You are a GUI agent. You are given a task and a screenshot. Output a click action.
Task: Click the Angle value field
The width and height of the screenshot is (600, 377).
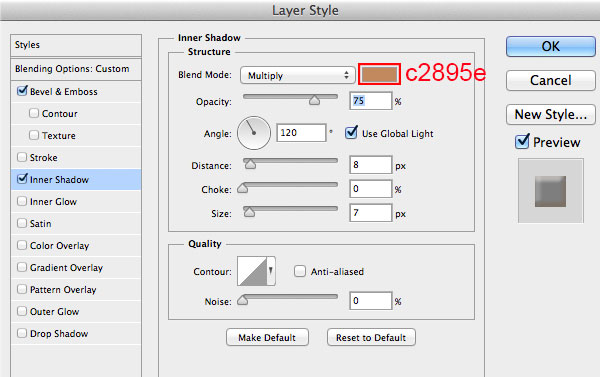pos(301,133)
